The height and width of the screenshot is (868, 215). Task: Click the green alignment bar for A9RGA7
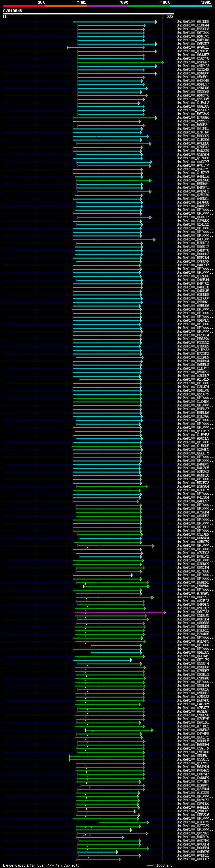point(121,62)
